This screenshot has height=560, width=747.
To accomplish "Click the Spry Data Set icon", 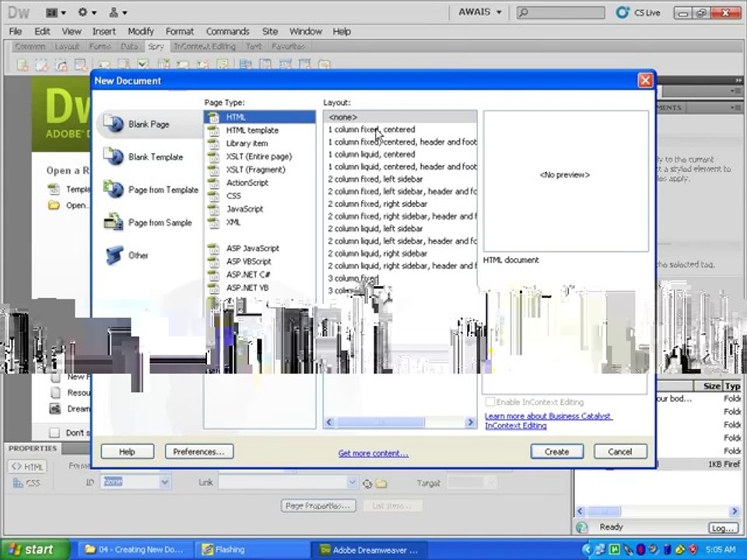I will click(23, 65).
